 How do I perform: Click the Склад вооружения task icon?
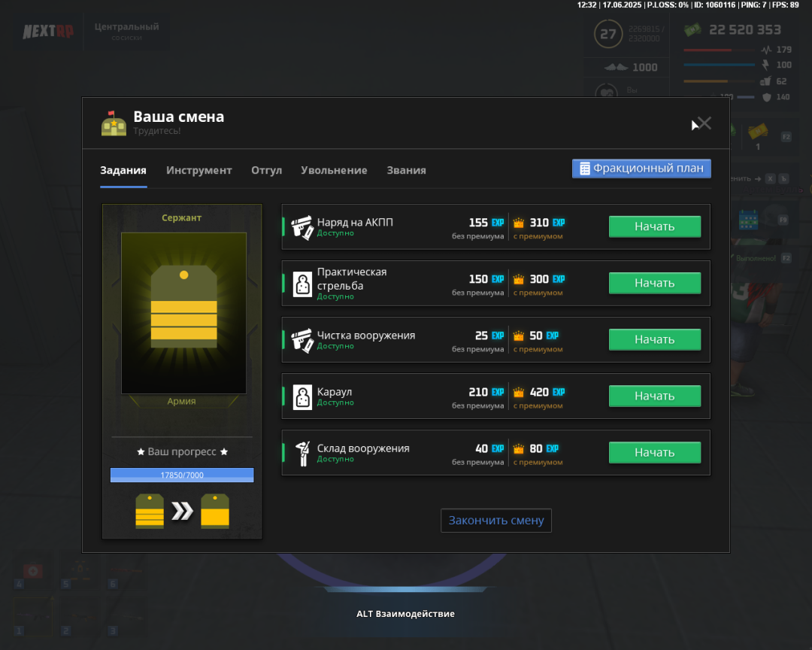(x=301, y=453)
